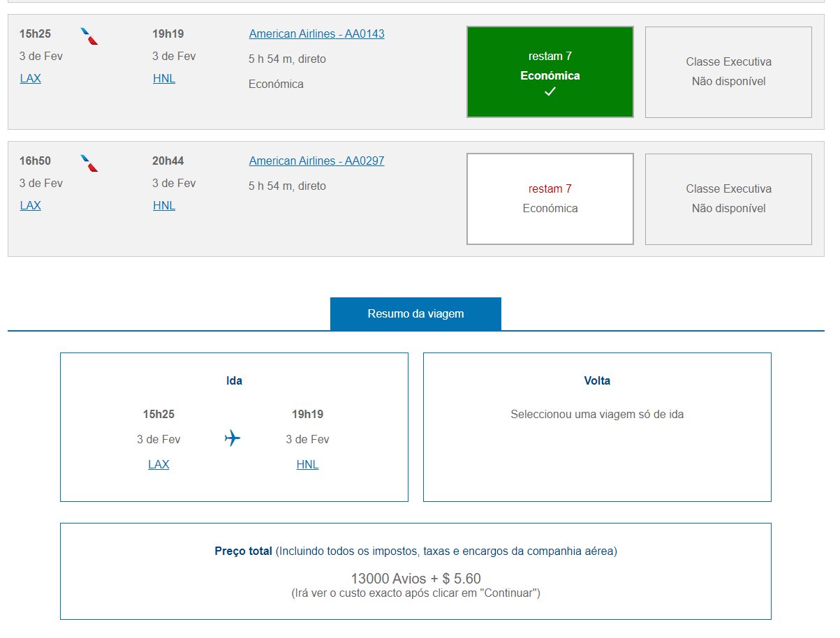Viewport: 840px width, 638px height.
Task: Open the American Airlines - AA0297 flight link
Action: click(316, 161)
